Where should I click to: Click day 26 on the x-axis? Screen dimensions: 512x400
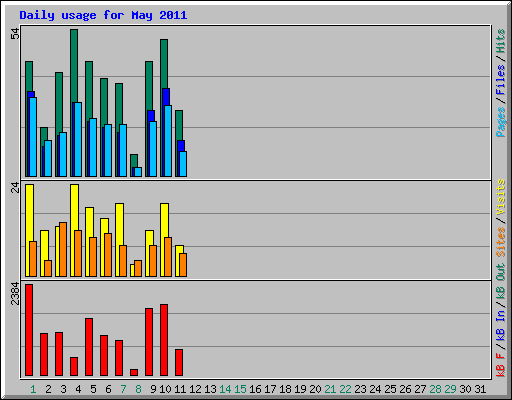pos(405,389)
